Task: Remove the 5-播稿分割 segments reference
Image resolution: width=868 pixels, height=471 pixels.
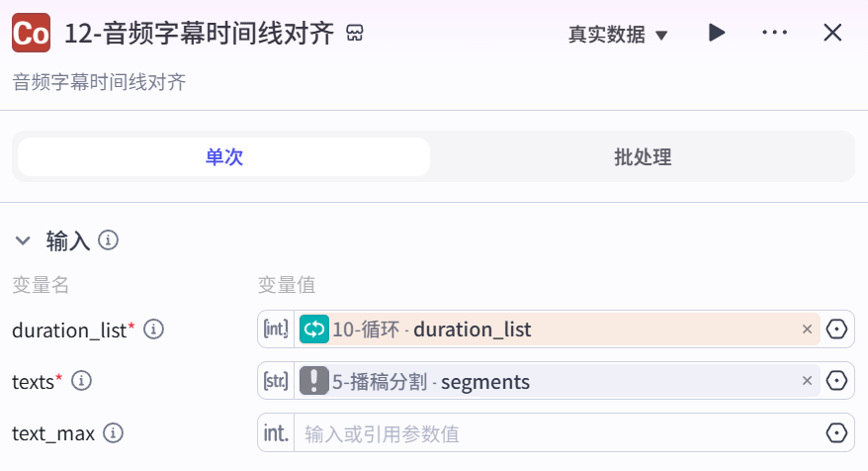Action: click(807, 381)
